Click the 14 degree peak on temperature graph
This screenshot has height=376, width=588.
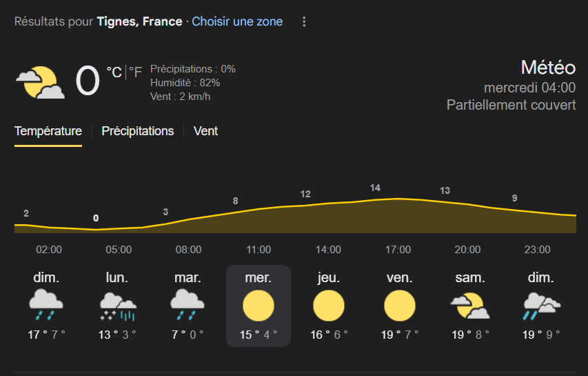[x=375, y=188]
